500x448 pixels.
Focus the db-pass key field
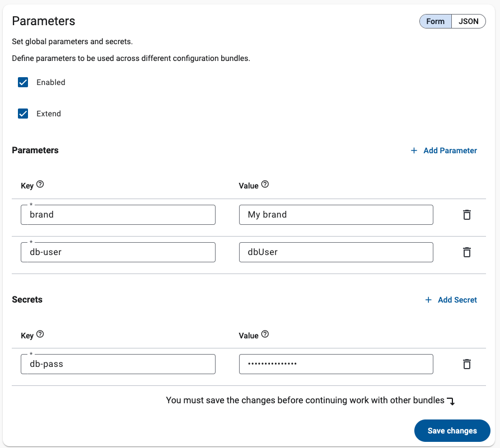point(118,364)
